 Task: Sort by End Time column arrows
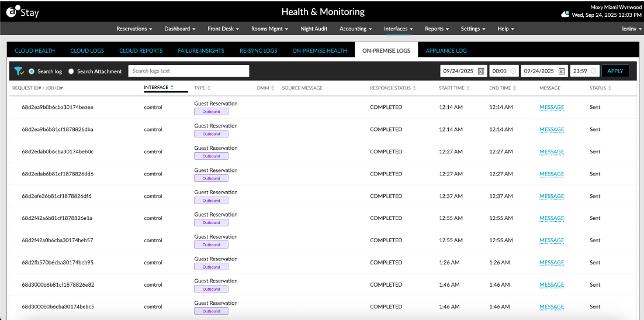515,88
